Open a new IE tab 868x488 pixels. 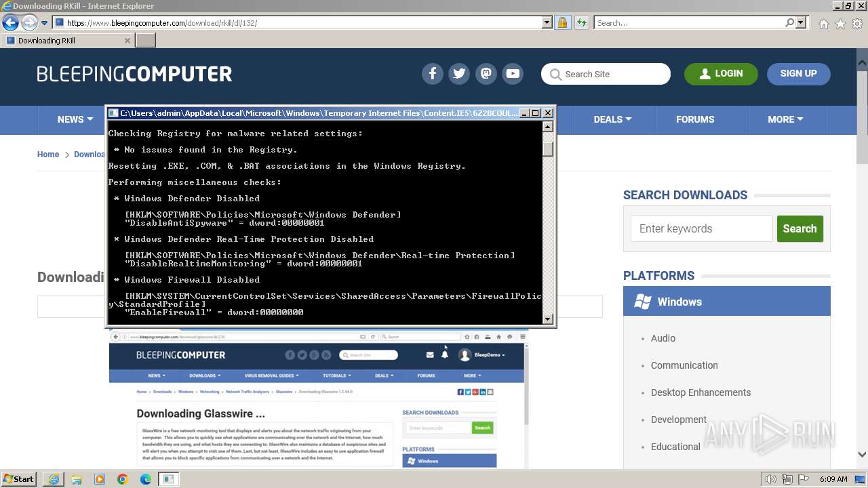145,40
